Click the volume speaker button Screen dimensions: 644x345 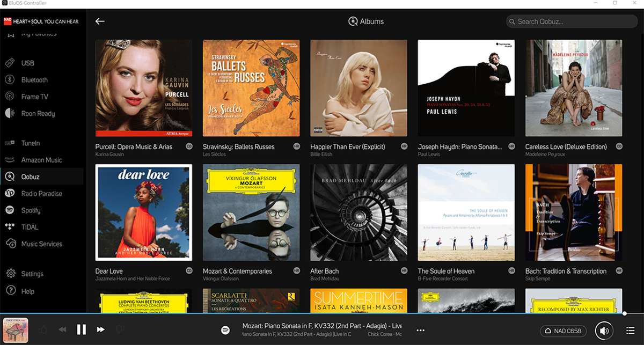click(x=604, y=331)
